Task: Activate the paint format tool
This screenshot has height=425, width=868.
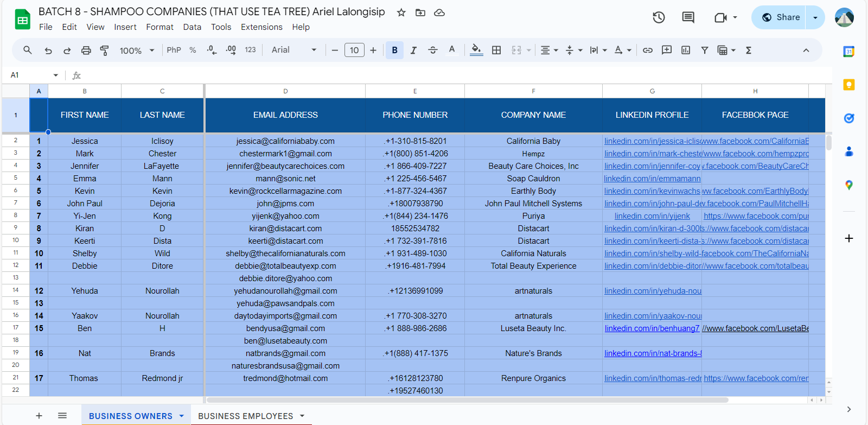Action: [x=105, y=50]
